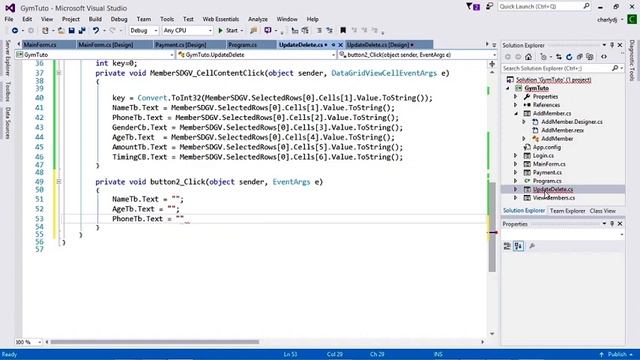The width and height of the screenshot is (640, 360).
Task: Click the Solution Explorer Home icon
Action: pos(529,57)
